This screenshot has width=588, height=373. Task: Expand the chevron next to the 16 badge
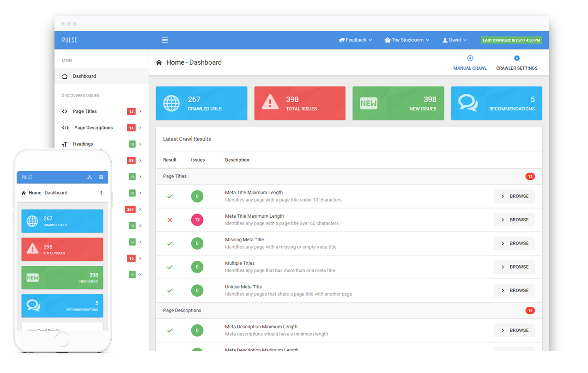pos(140,258)
